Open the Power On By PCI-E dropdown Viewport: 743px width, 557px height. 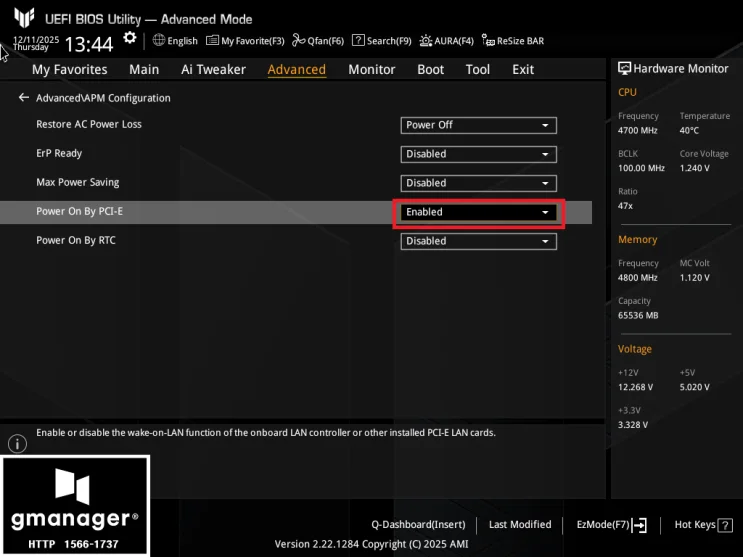tap(479, 212)
